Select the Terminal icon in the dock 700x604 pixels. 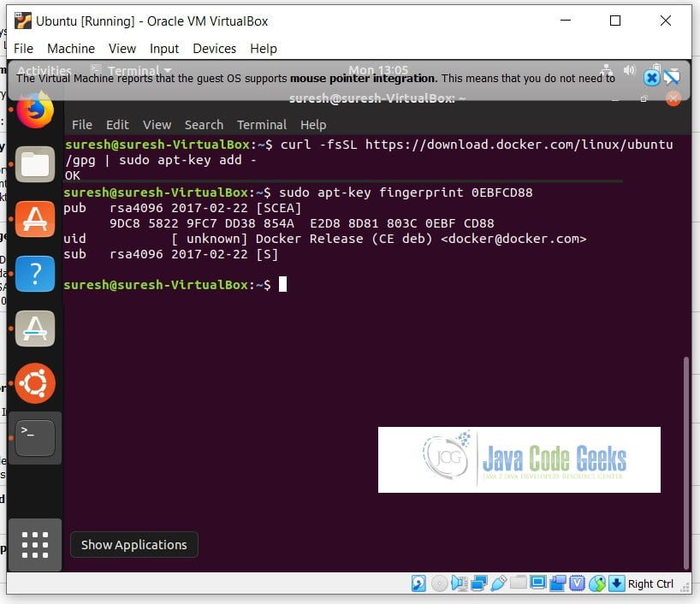tap(35, 438)
